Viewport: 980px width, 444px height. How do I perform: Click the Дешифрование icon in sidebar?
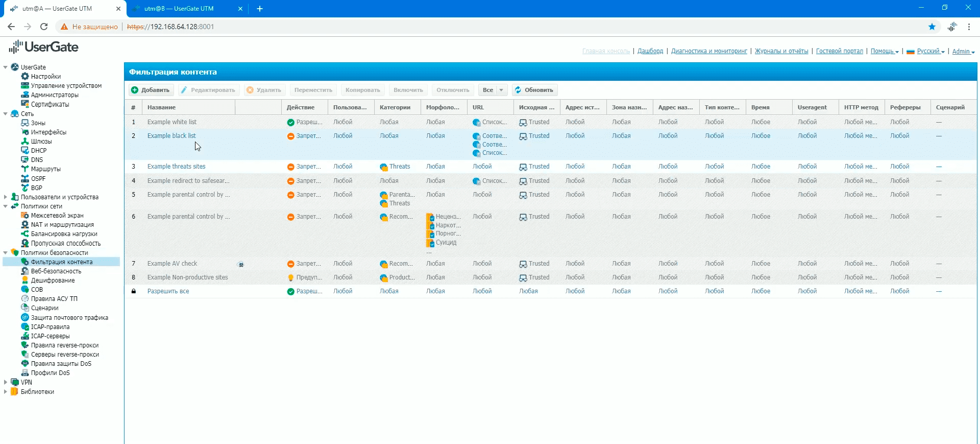click(x=24, y=281)
